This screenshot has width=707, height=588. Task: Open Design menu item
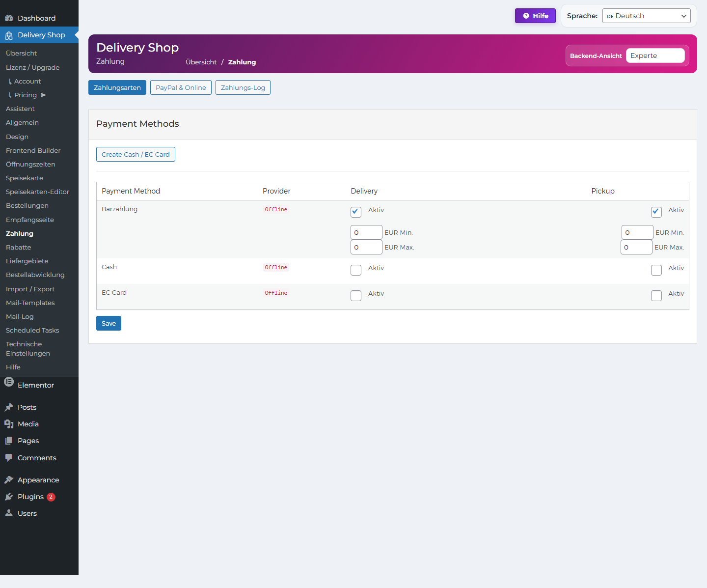(x=17, y=137)
